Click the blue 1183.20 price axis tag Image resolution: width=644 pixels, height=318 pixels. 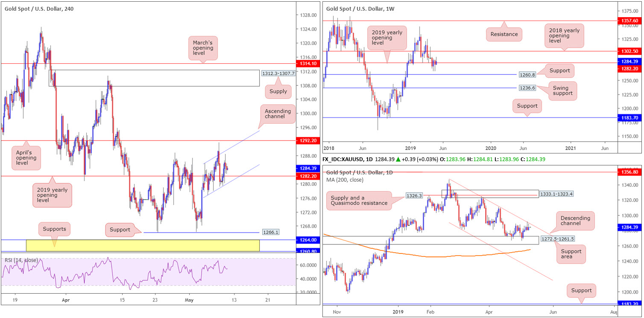(x=630, y=304)
